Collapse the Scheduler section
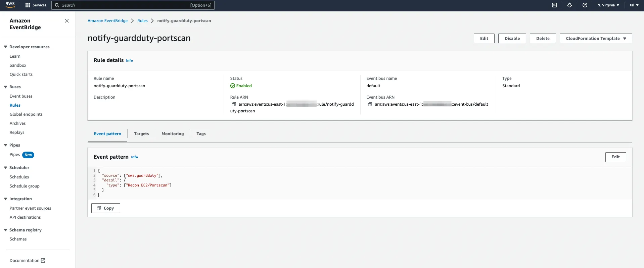This screenshot has width=644, height=268. click(5, 168)
